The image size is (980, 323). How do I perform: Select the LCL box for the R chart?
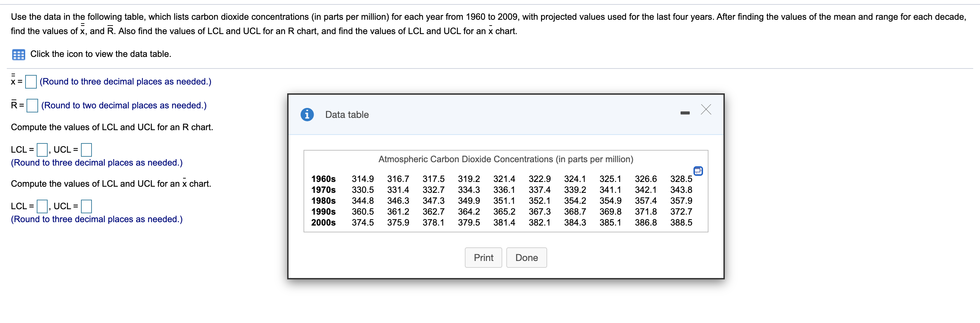click(x=42, y=150)
